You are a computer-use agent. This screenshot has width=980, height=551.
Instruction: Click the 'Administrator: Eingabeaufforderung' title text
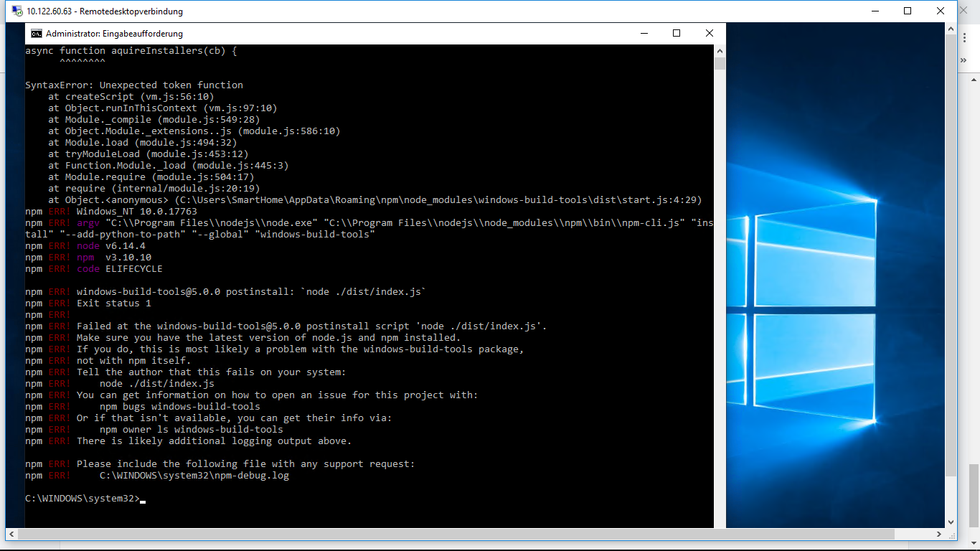114,34
